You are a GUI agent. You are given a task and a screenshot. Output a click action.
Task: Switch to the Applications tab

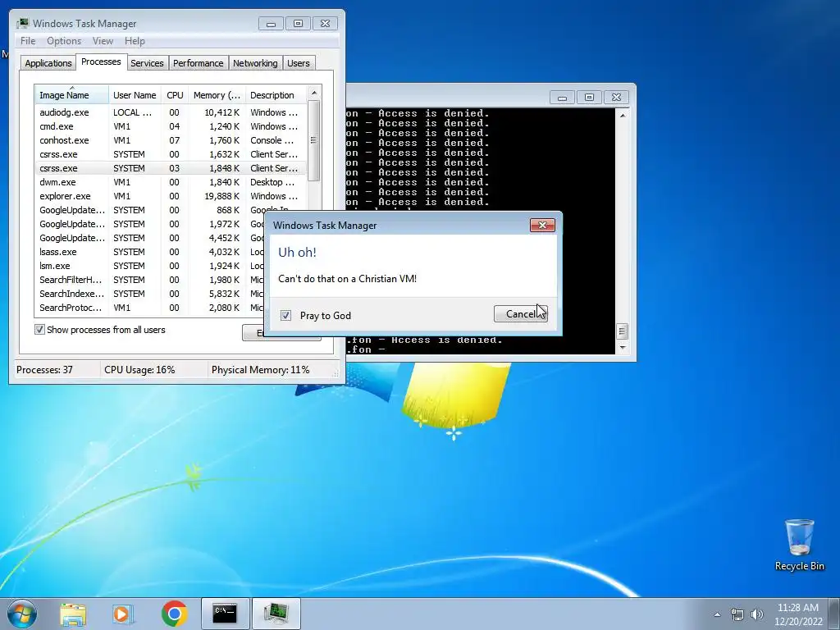click(48, 63)
